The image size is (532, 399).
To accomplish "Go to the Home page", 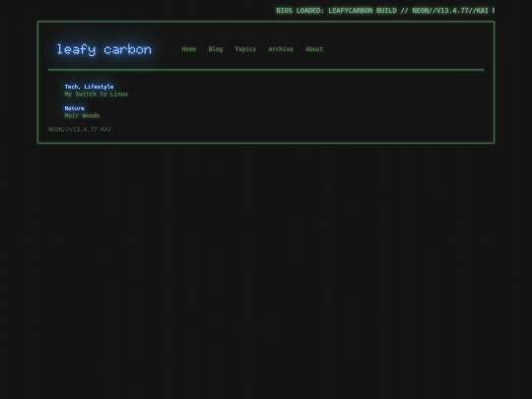I will 189,49.
